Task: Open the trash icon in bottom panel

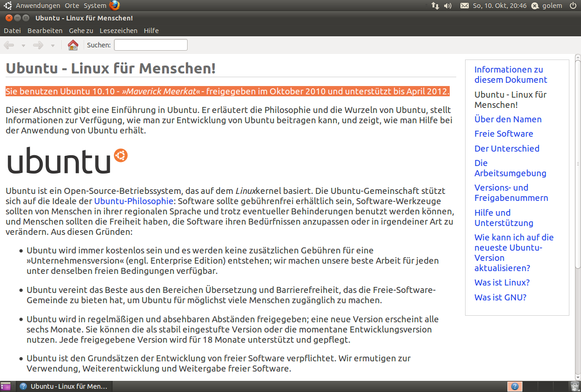Action: click(575, 386)
